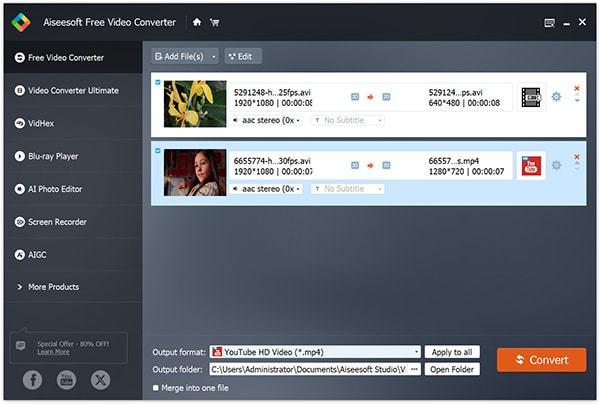Open the X social icon
Screen dimensions: 600x404
coord(100,380)
